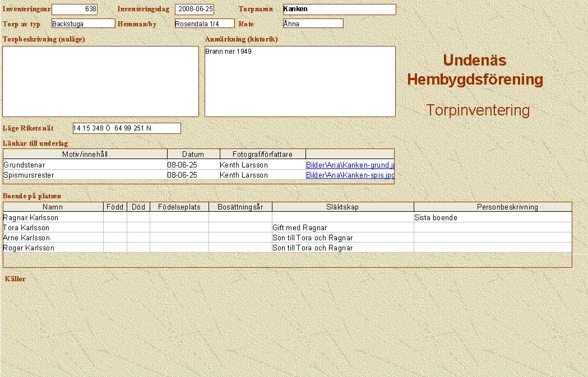Select the Läge Rikets nät coordinates field
This screenshot has height=377, width=588.
pos(127,128)
